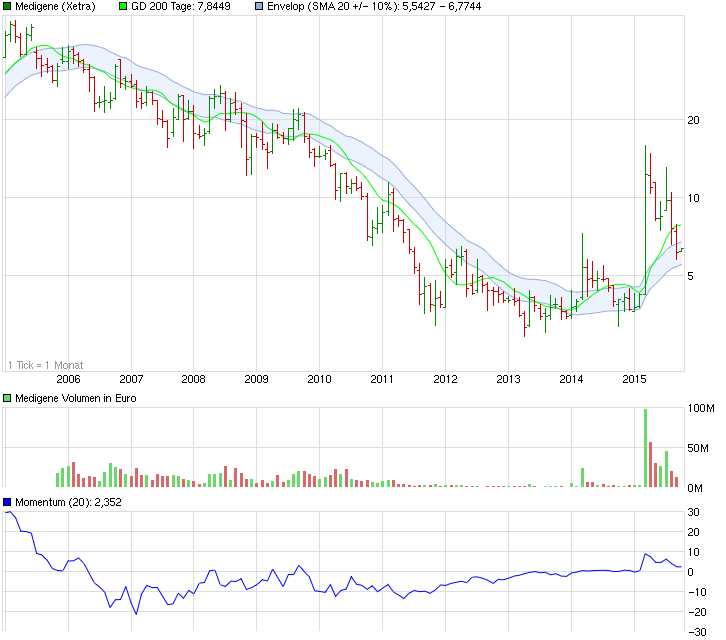Click the Envelop SMA 20 value text
726x640 pixels.
374,6
